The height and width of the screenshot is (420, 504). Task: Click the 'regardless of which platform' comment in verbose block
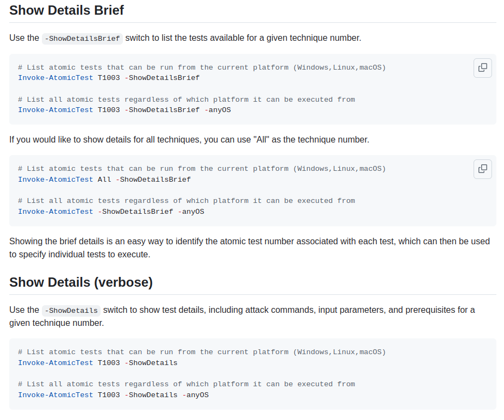(x=186, y=384)
